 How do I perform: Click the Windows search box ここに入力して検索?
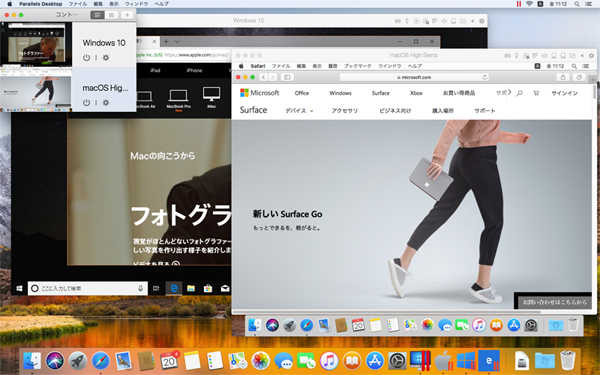[88, 288]
